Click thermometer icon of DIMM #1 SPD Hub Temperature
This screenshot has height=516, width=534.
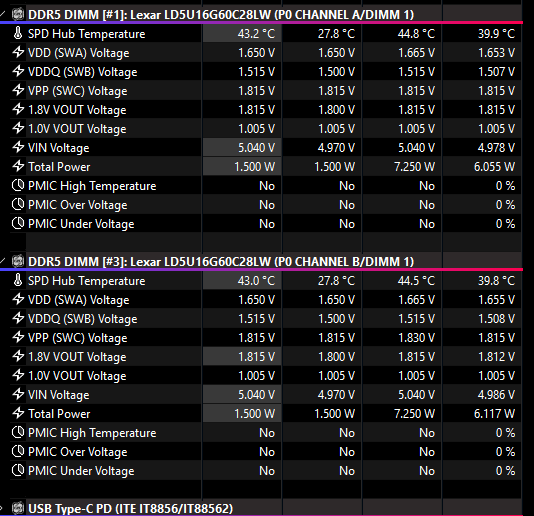tap(18, 33)
